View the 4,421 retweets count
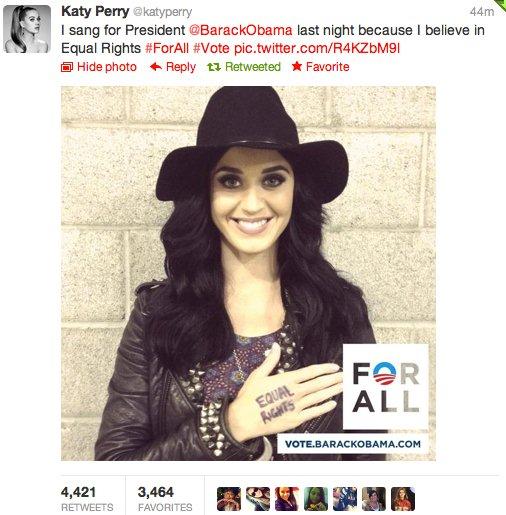506x515 pixels. coord(87,498)
